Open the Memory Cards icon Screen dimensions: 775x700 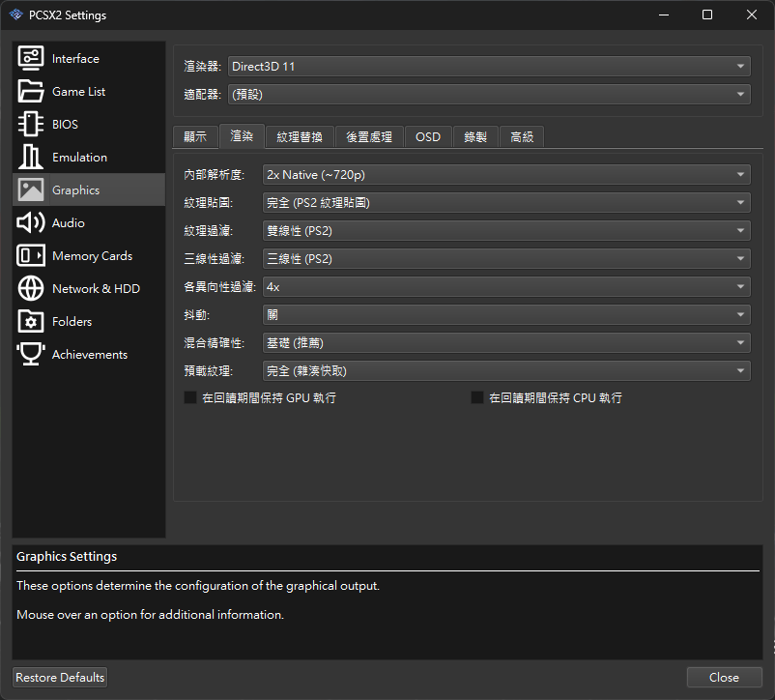[x=31, y=256]
